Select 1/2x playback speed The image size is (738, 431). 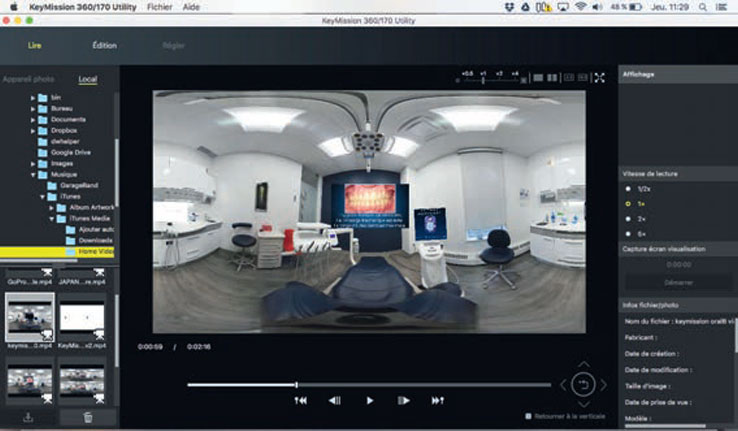[x=627, y=187]
